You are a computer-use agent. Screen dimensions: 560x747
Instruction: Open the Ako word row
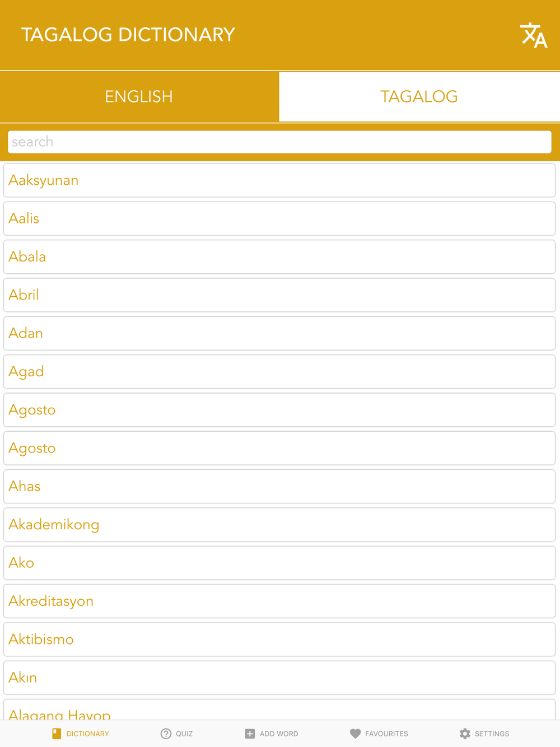pos(279,563)
